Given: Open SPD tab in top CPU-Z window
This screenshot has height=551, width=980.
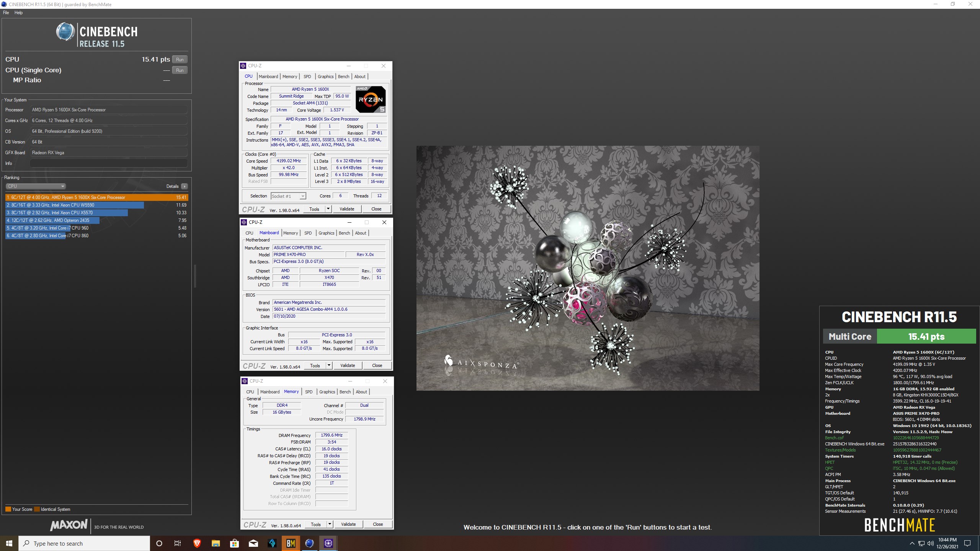Looking at the screenshot, I should coord(307,77).
